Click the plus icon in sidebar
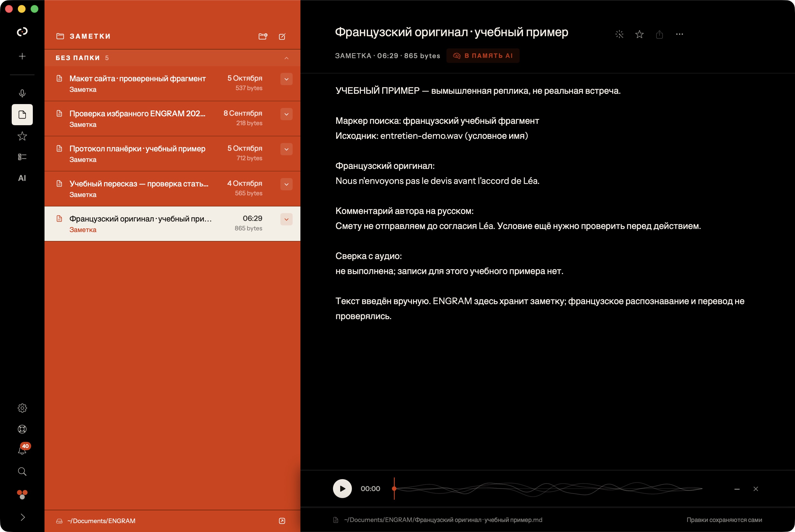Image resolution: width=795 pixels, height=532 pixels. (x=22, y=56)
